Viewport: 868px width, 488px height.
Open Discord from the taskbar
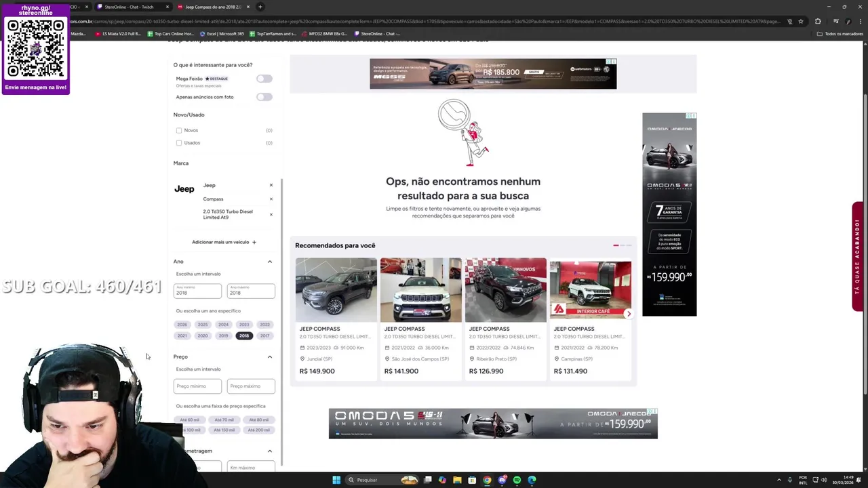[x=502, y=480]
